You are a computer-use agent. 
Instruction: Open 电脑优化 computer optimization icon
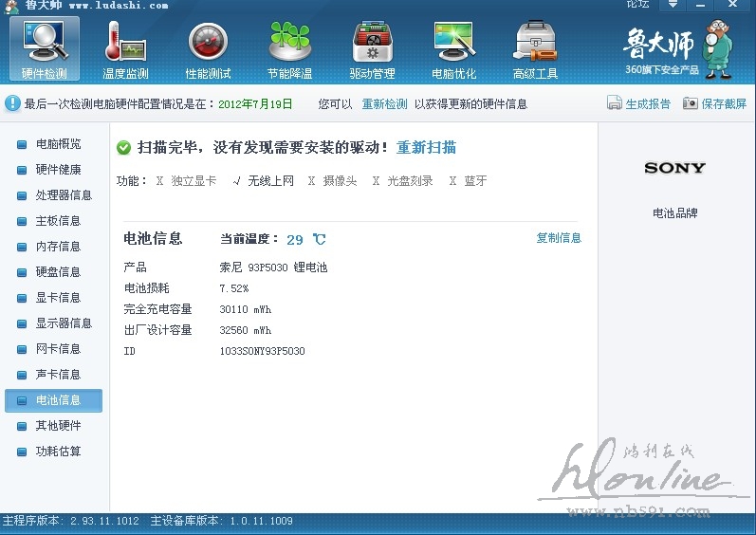point(453,48)
